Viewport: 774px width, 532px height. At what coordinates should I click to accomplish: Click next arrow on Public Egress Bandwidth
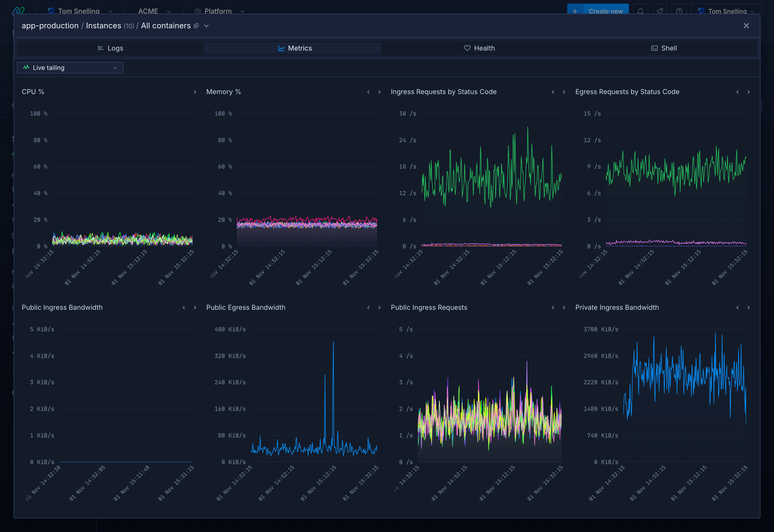379,308
